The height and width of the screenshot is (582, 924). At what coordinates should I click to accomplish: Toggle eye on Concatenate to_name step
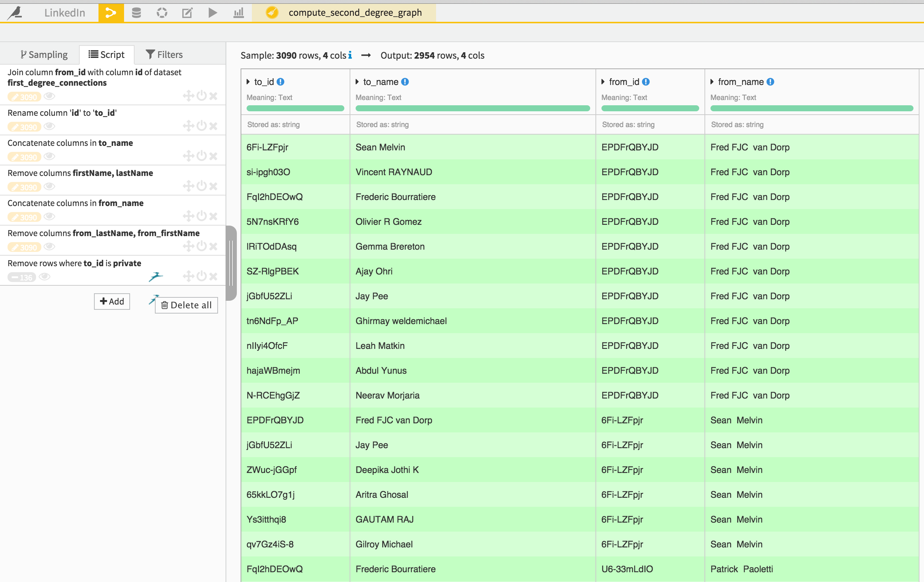50,156
